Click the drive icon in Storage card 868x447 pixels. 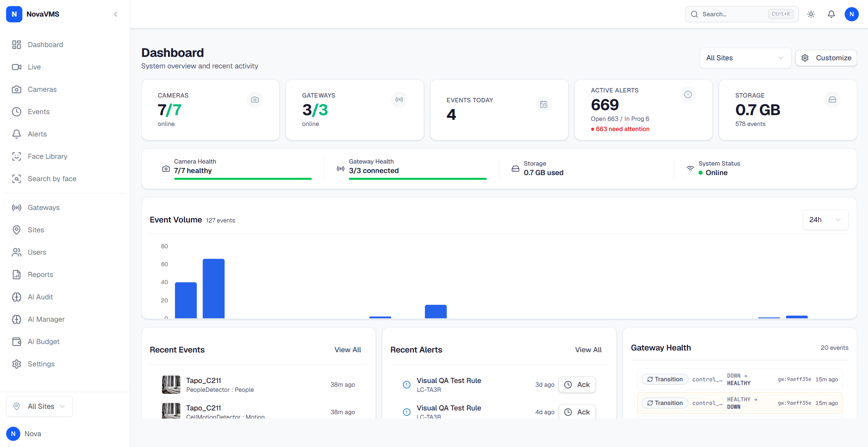(x=832, y=100)
